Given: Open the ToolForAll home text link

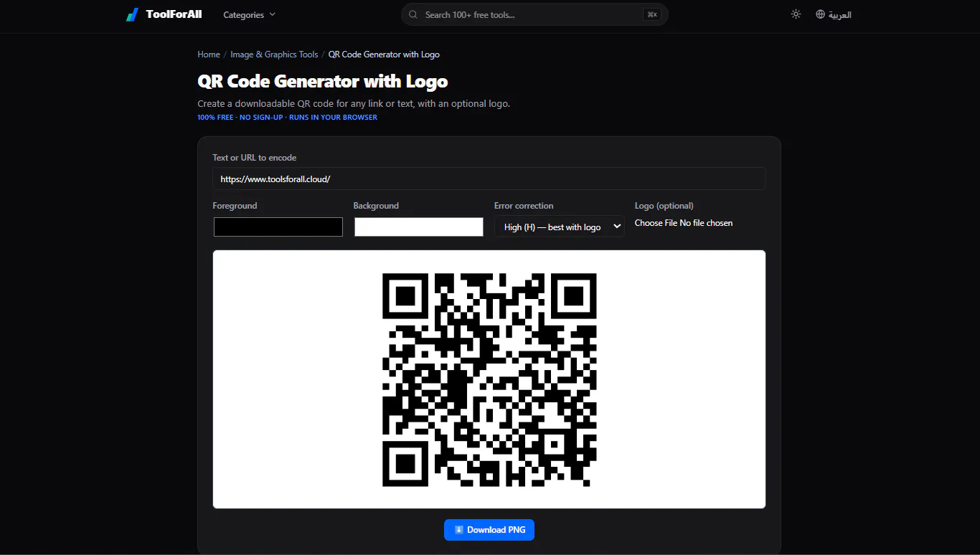Looking at the screenshot, I should pyautogui.click(x=174, y=14).
